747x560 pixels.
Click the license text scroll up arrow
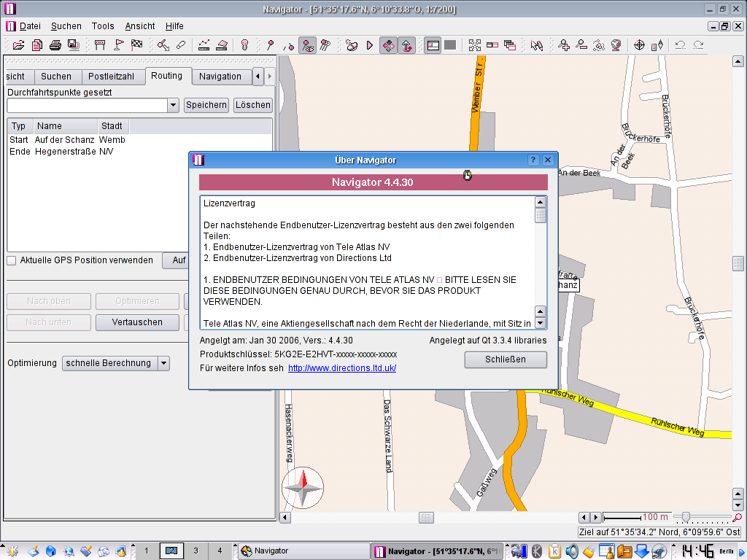click(x=541, y=203)
